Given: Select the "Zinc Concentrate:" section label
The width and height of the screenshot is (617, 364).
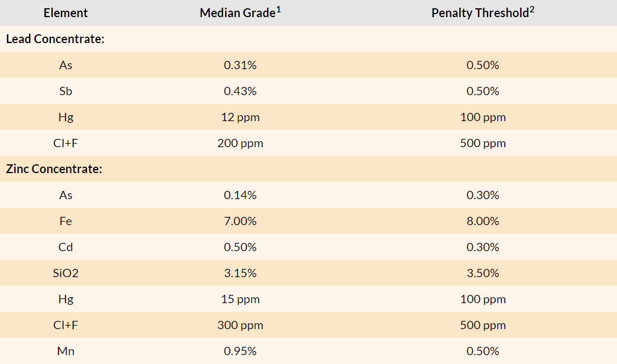Looking at the screenshot, I should [x=54, y=169].
